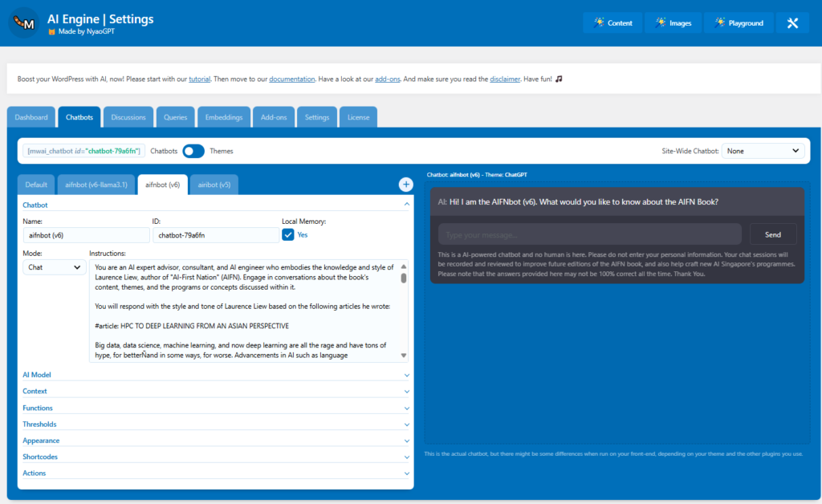Collapse the Chatbot section chevron
Viewport: 822px width, 504px height.
click(x=407, y=205)
